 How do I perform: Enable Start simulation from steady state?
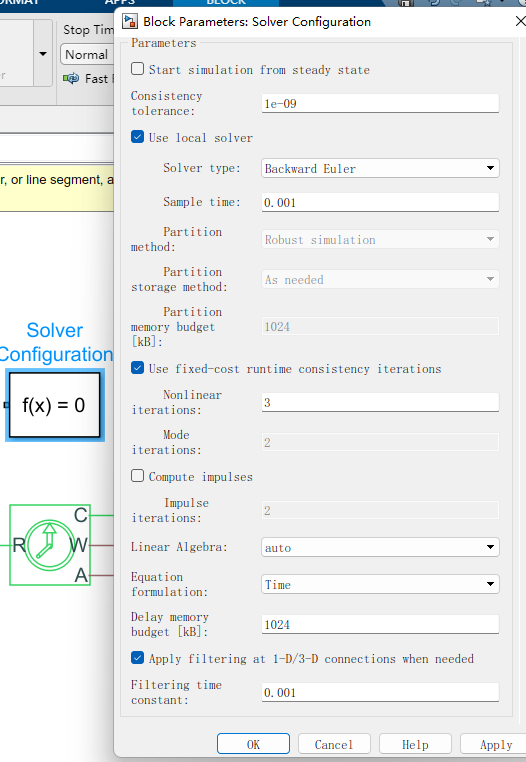138,69
